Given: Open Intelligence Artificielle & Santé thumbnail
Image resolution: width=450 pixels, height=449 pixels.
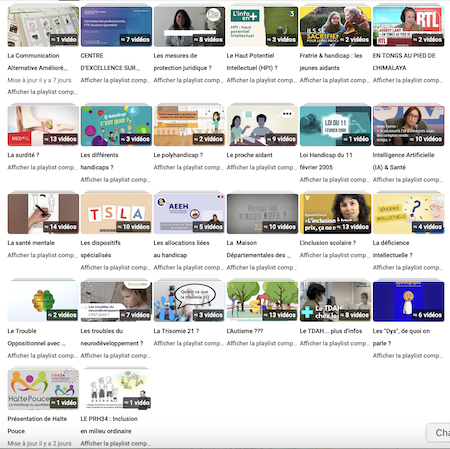Looking at the screenshot, I should [x=408, y=126].
